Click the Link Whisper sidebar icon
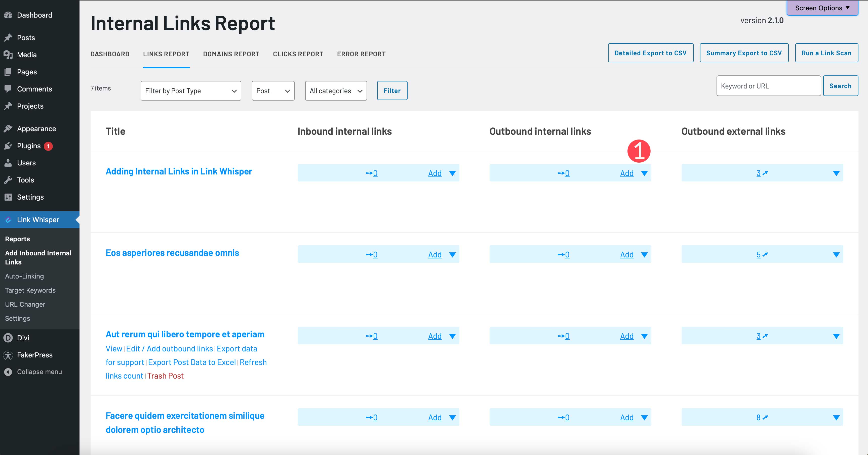 pyautogui.click(x=9, y=220)
